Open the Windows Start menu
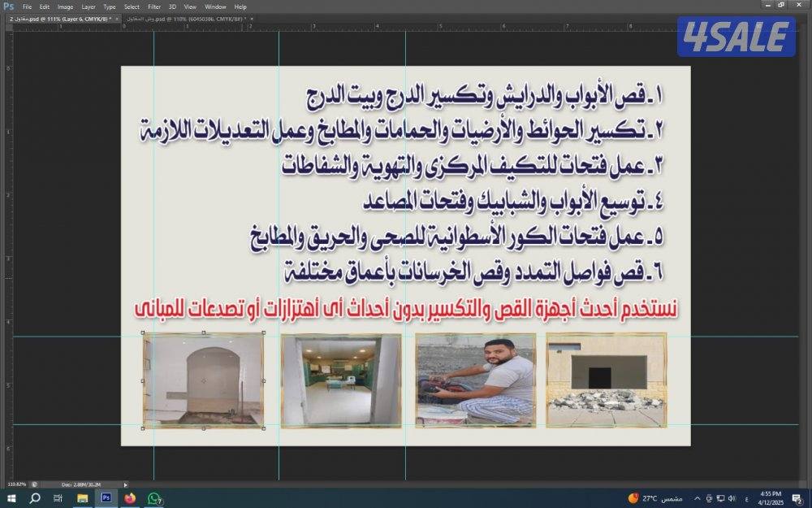 pos(10,500)
